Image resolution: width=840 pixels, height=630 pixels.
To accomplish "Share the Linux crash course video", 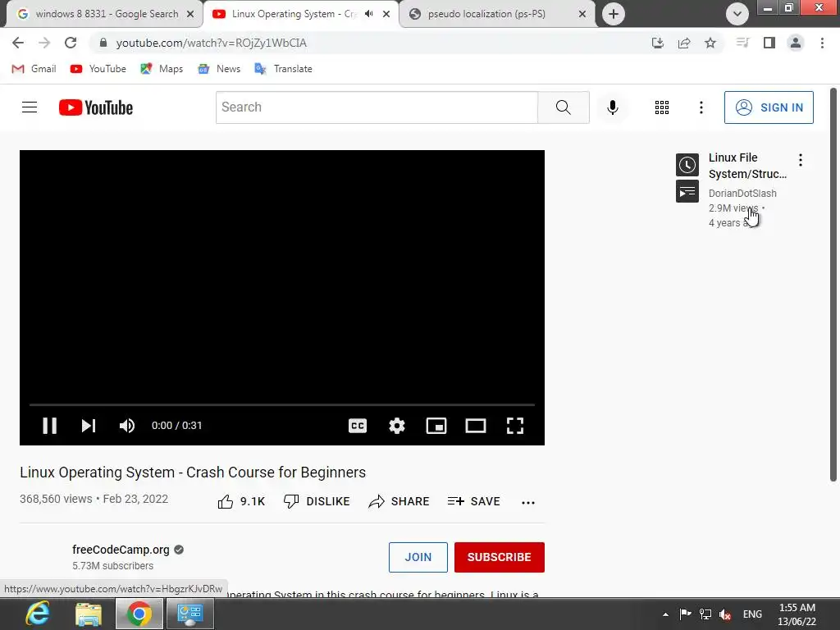I will pos(399,501).
